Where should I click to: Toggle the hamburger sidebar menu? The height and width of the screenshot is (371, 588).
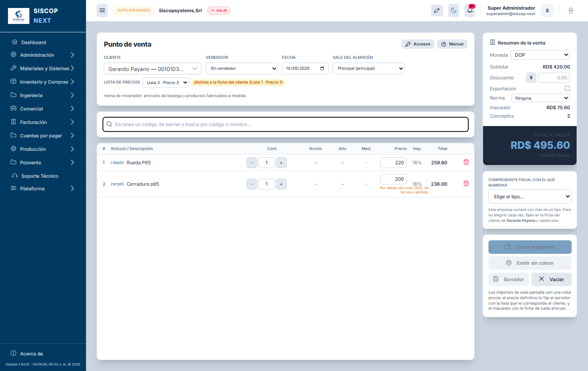102,11
